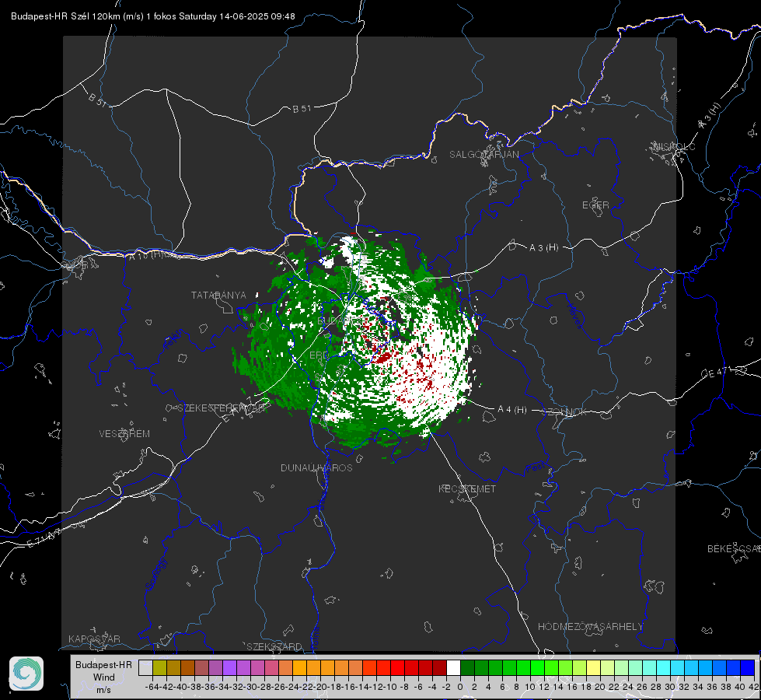Click the SZOLNOK city label
This screenshot has height=700, width=761.
[564, 411]
